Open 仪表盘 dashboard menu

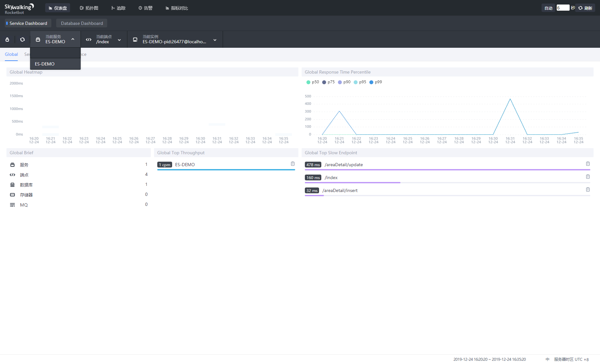click(x=57, y=8)
